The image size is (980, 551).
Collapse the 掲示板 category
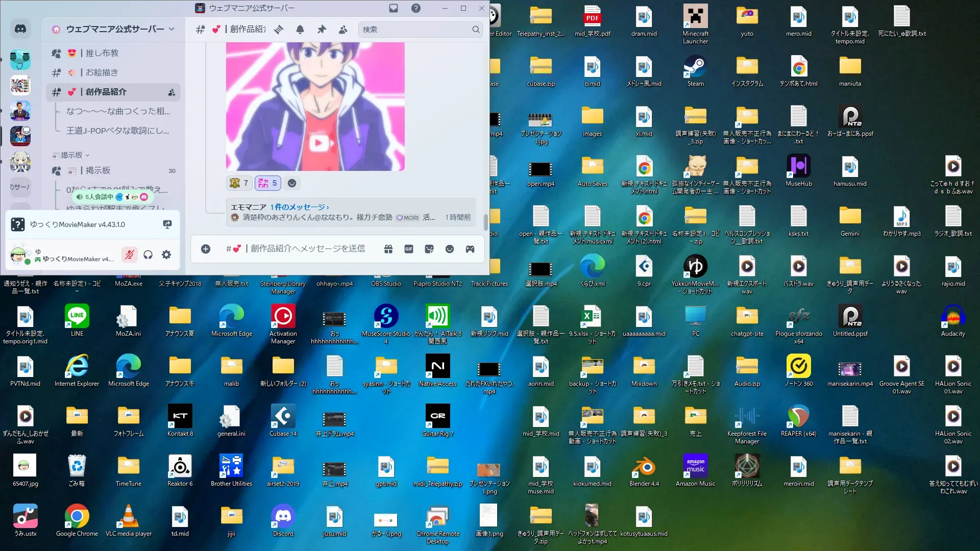coord(71,155)
